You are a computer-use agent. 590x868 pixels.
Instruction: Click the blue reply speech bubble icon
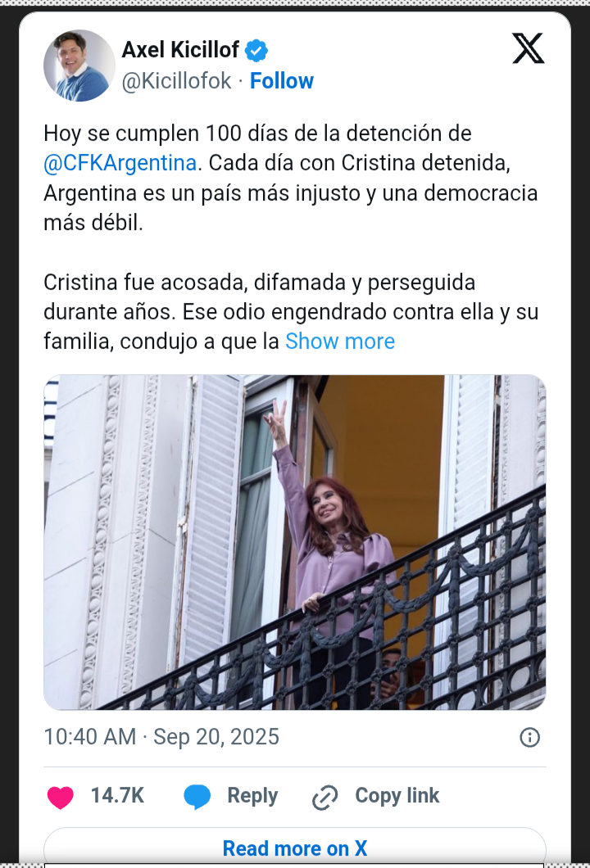(x=197, y=797)
